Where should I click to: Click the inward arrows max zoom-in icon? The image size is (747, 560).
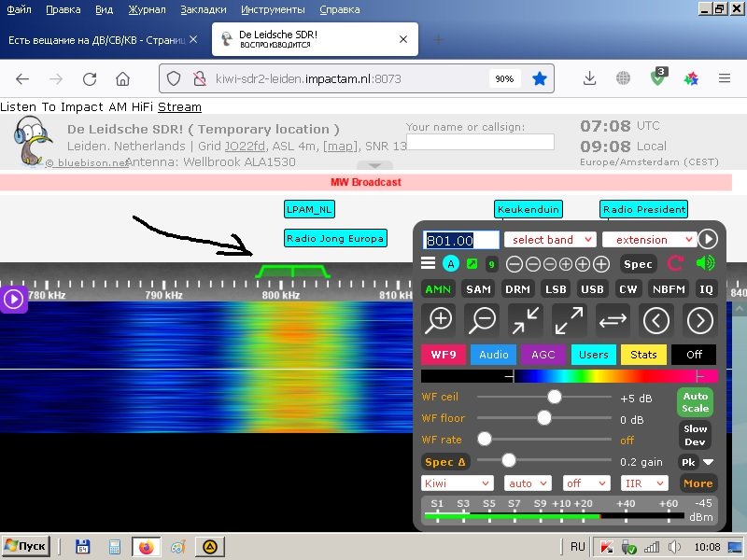(526, 320)
